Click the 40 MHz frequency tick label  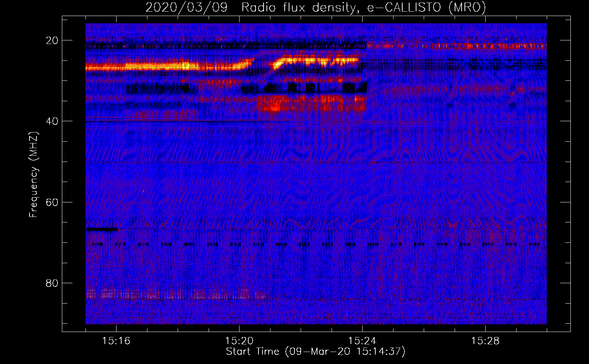(x=52, y=121)
